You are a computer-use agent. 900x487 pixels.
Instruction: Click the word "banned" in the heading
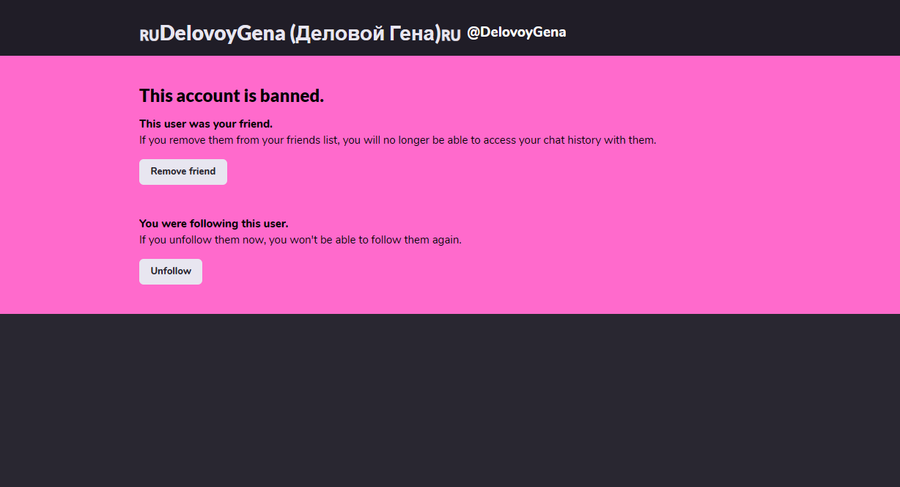(x=292, y=96)
